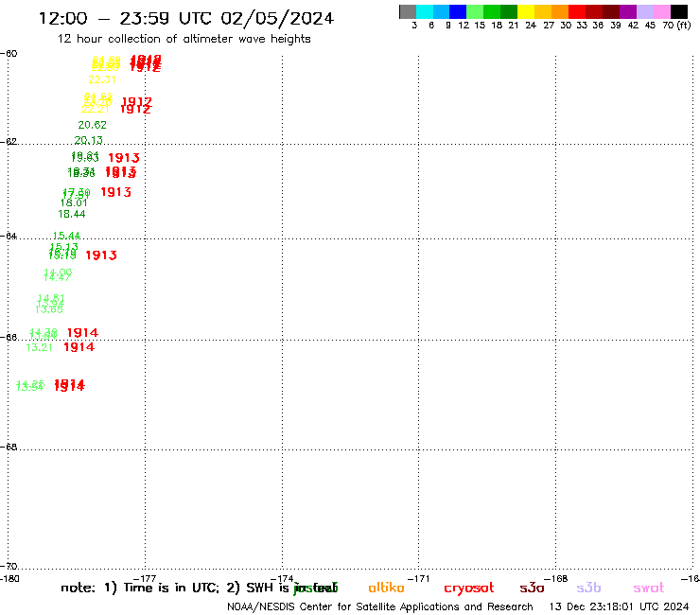Select the -171 longitude axis label
Viewport: 700px width, 615px height.
click(418, 579)
